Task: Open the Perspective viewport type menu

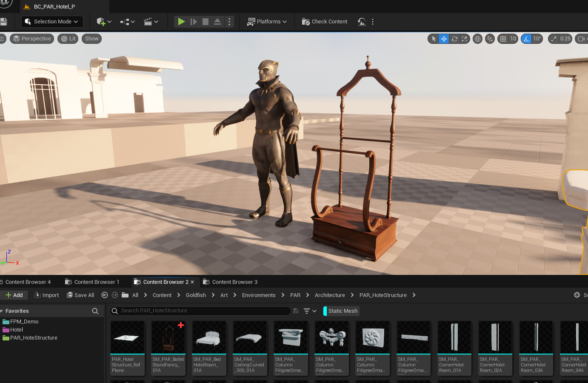Action: 32,39
